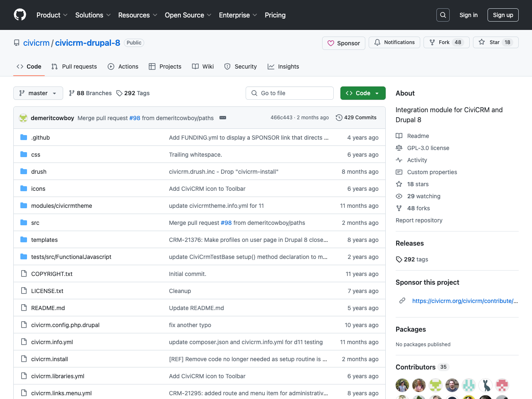Screen dimensions: 532x399
Task: View 88 Branches
Action: 90,93
